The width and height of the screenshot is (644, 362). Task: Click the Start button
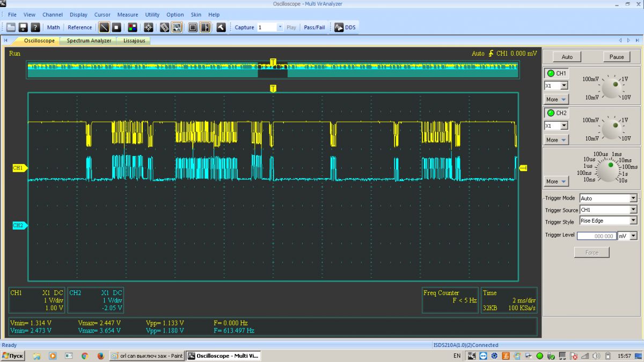[13, 356]
